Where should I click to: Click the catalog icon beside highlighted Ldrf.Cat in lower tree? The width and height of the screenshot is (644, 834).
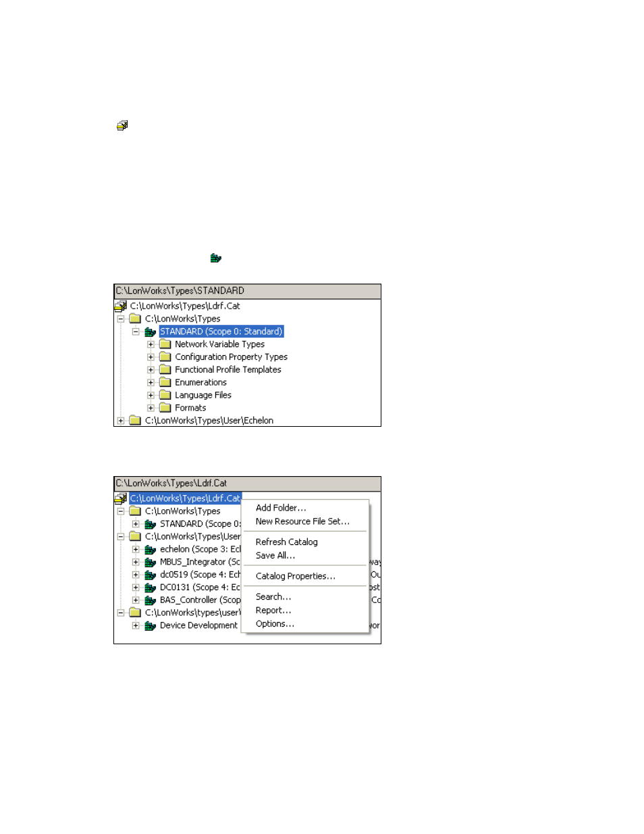coord(121,498)
